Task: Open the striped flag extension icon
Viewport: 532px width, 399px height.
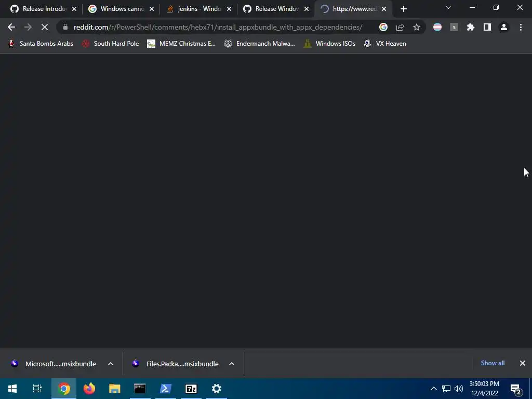Action: click(437, 27)
